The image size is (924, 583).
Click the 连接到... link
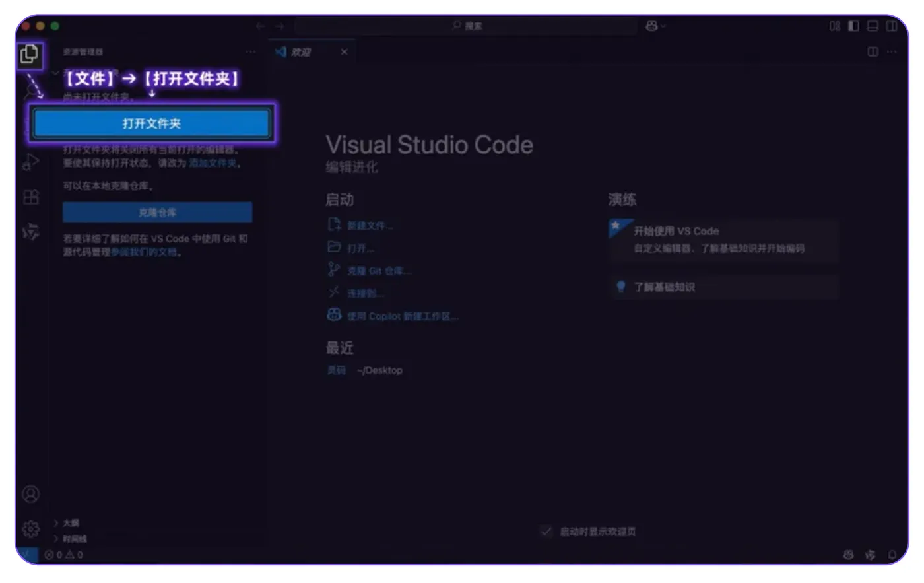coord(366,293)
